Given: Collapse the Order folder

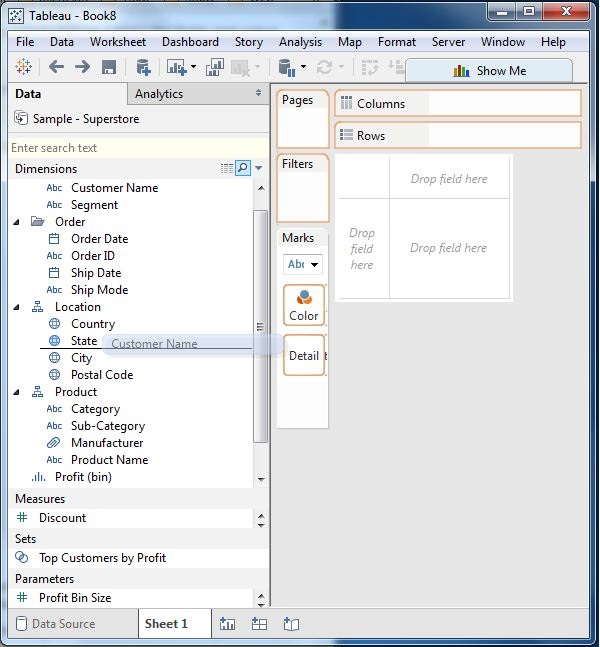Looking at the screenshot, I should pyautogui.click(x=17, y=222).
